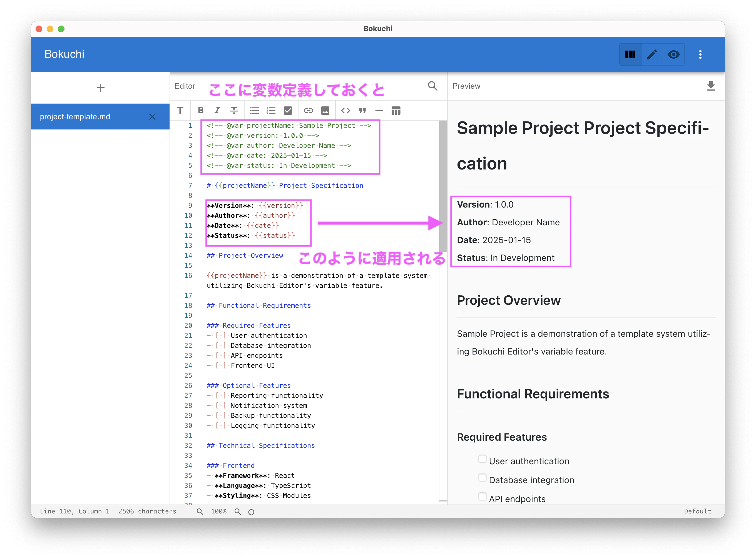This screenshot has width=756, height=559.
Task: Click the '- [ ] Backup functionality' editor line
Action: 259,416
